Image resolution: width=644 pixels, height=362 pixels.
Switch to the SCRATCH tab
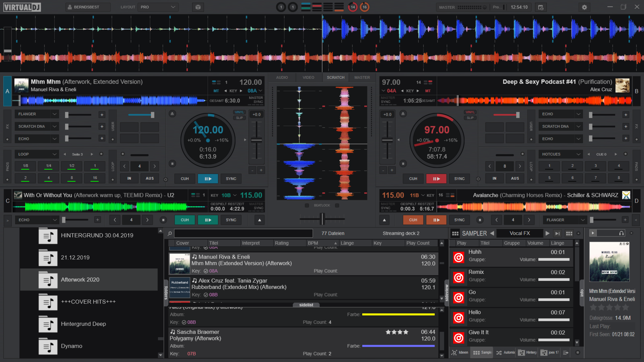point(336,77)
